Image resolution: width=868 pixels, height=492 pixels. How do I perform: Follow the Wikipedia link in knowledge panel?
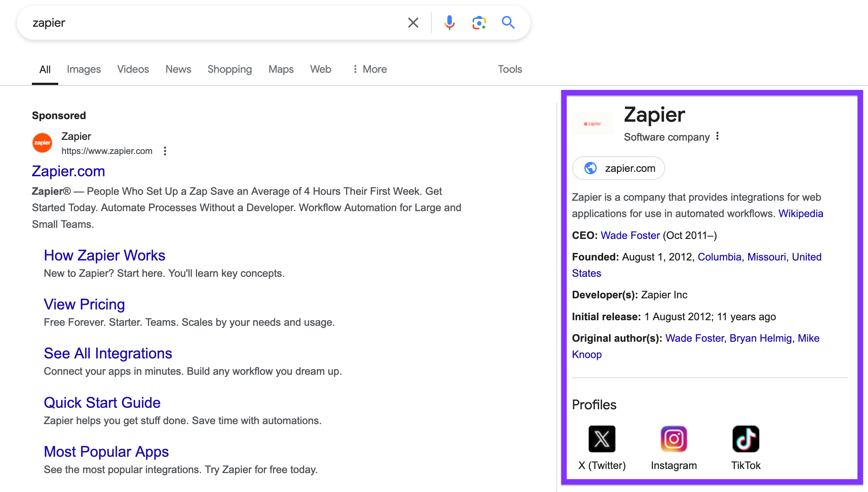800,213
